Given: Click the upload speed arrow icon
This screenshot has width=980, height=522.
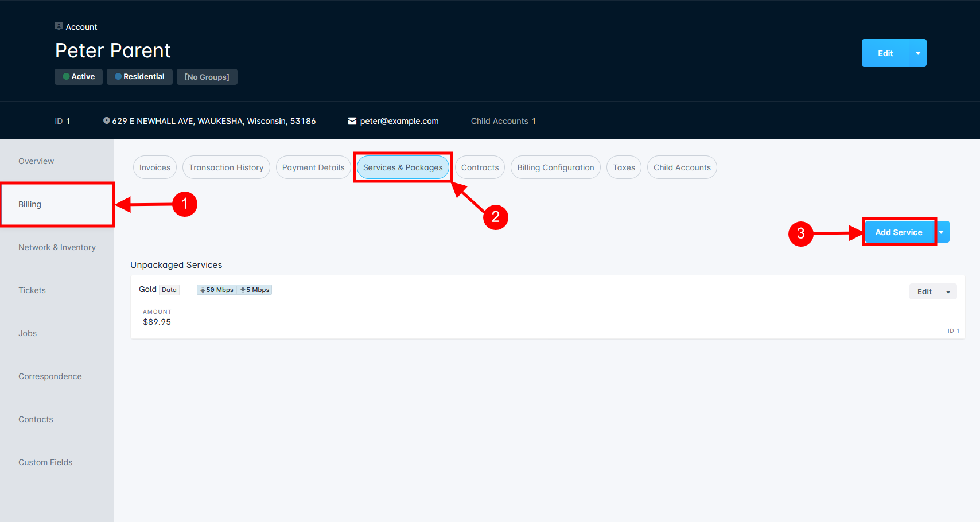Looking at the screenshot, I should click(243, 290).
